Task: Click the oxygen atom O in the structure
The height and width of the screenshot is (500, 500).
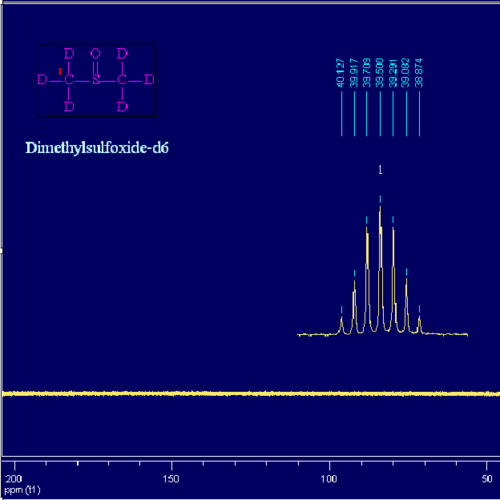Action: click(96, 53)
